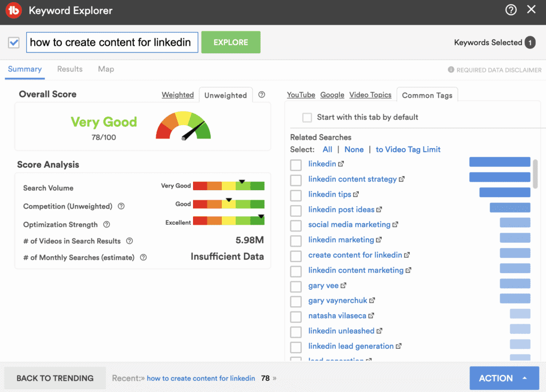546x392 pixels.
Task: Click info icon beside Competition (Unweighted)
Action: pyautogui.click(x=121, y=206)
